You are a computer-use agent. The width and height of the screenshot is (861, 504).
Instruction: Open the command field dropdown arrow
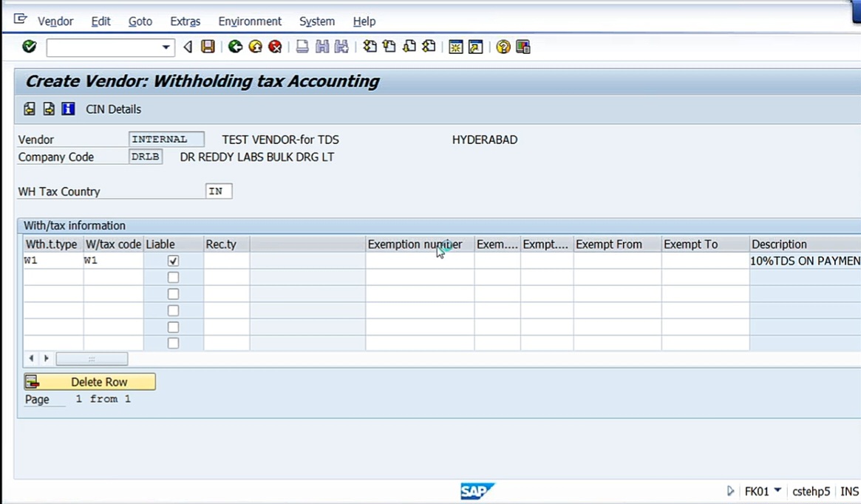click(166, 47)
